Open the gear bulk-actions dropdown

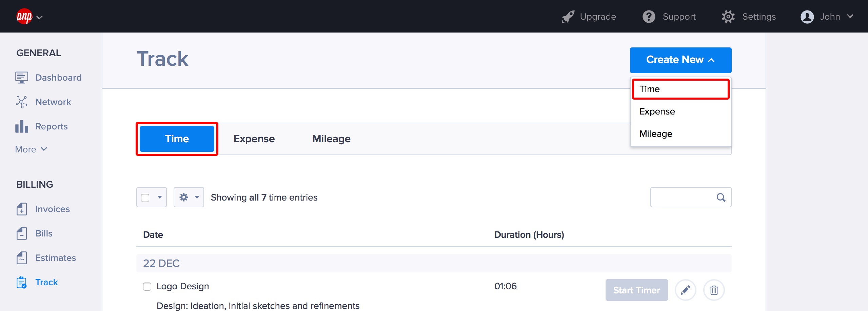189,197
